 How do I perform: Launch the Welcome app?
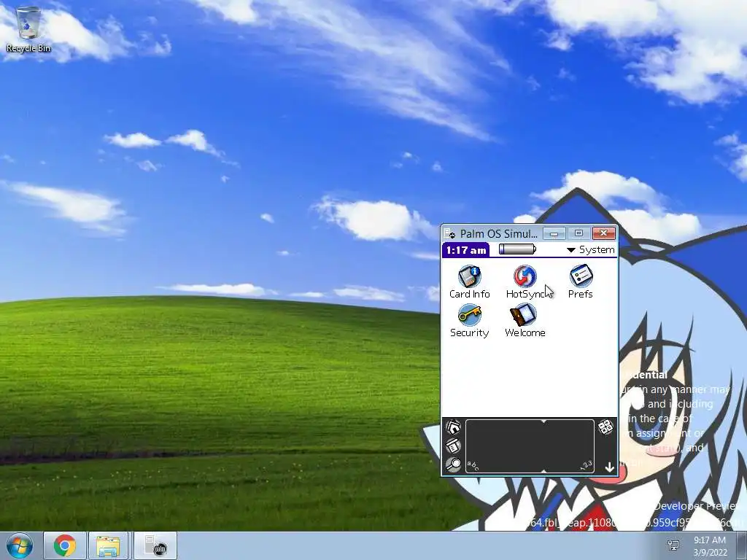click(525, 321)
